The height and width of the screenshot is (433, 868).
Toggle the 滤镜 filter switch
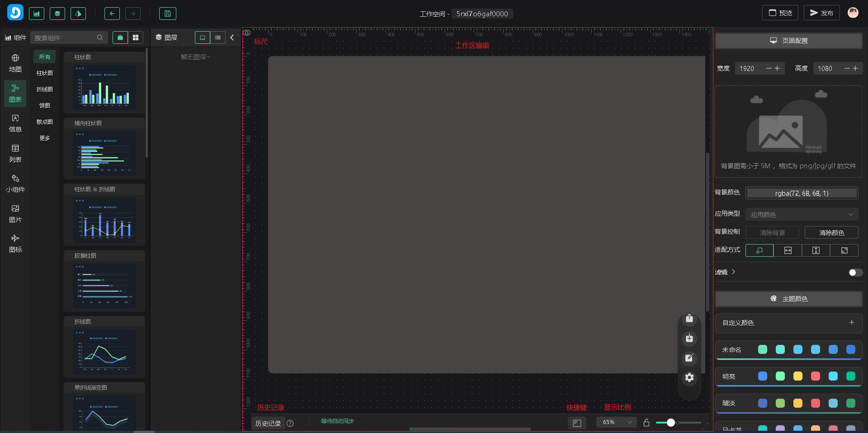(855, 272)
